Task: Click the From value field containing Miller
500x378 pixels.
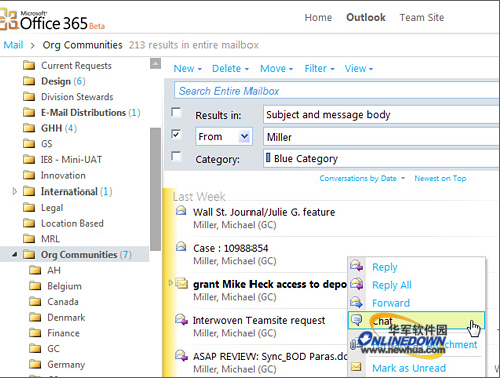Action: (381, 137)
